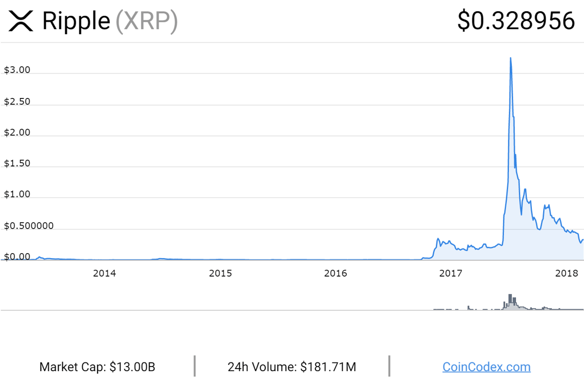The width and height of the screenshot is (584, 392).
Task: Select the 2017 time axis label
Action: (451, 273)
